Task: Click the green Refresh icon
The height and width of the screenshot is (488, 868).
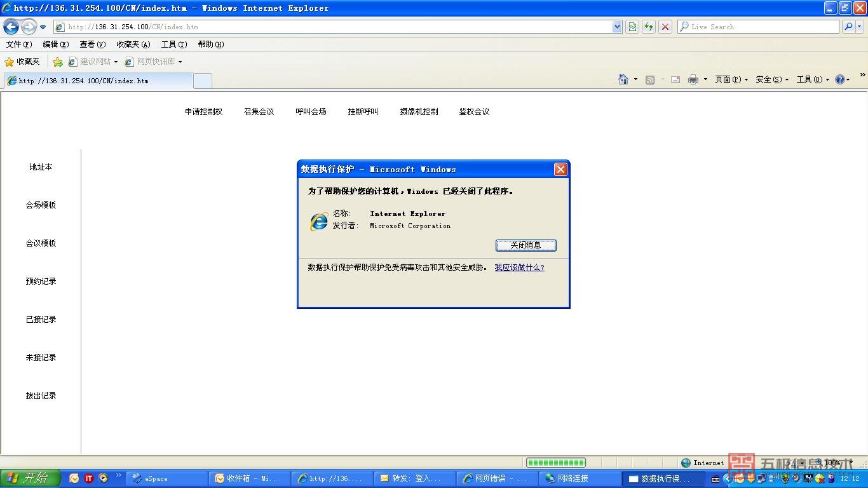Action: [x=649, y=27]
